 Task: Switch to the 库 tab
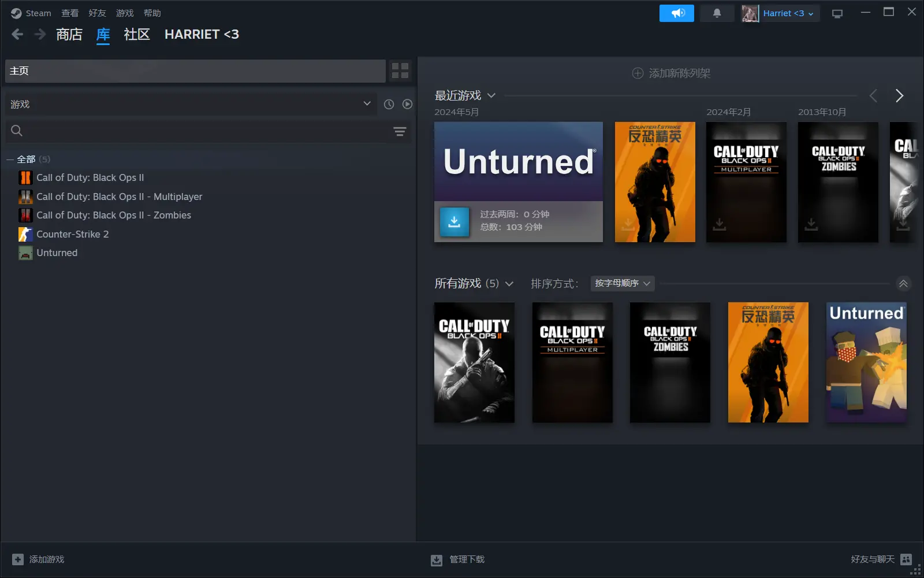pos(103,35)
